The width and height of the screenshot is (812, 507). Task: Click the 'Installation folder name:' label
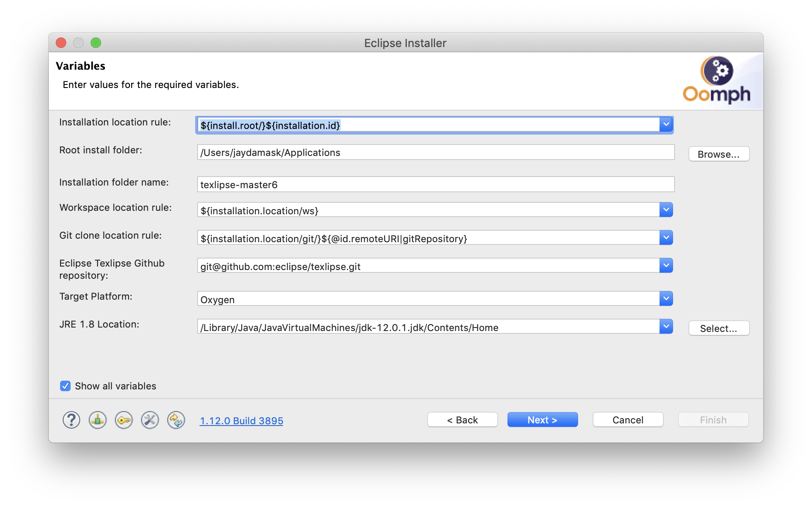pyautogui.click(x=114, y=182)
